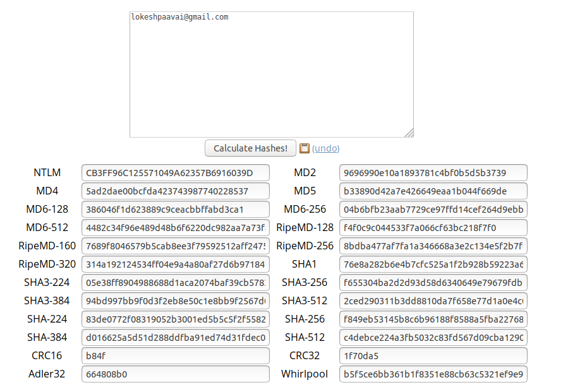Click the Whirlpool hash field

tap(433, 374)
